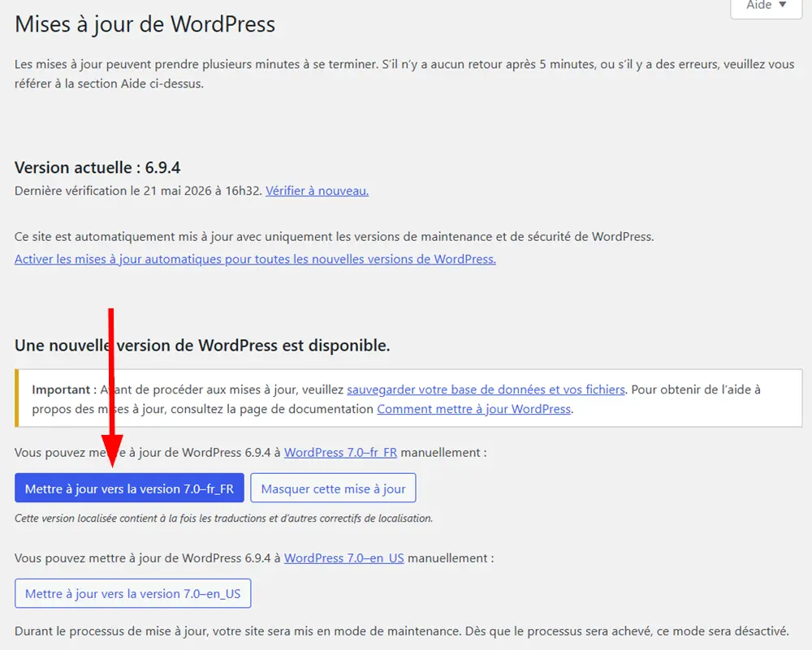Select 'Une nouvelle version de WordPress est disponible.' heading
Image resolution: width=812 pixels, height=650 pixels.
202,346
